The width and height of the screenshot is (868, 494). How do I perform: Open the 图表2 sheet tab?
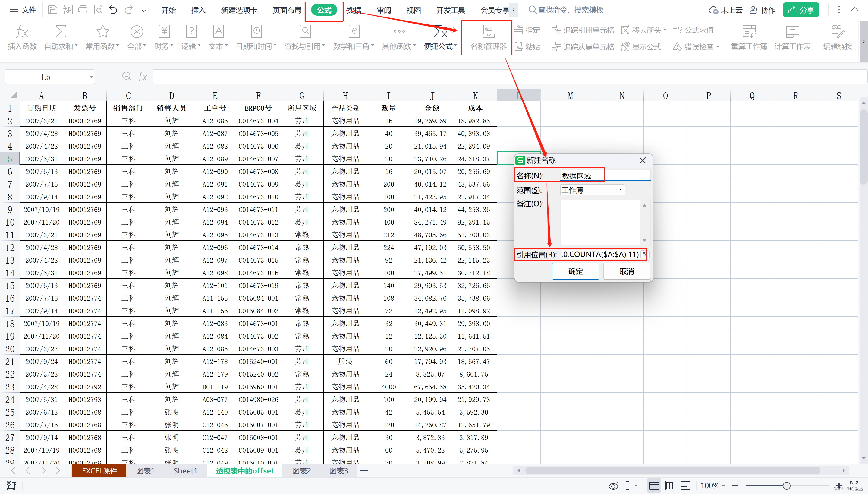point(301,470)
